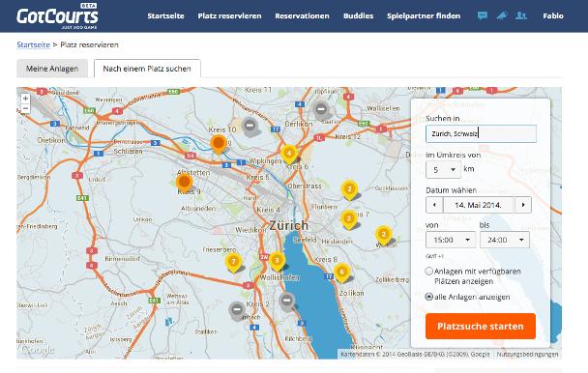This screenshot has width=588, height=373.
Task: Select yellow marker 2 near Oberstrass
Action: point(349,189)
